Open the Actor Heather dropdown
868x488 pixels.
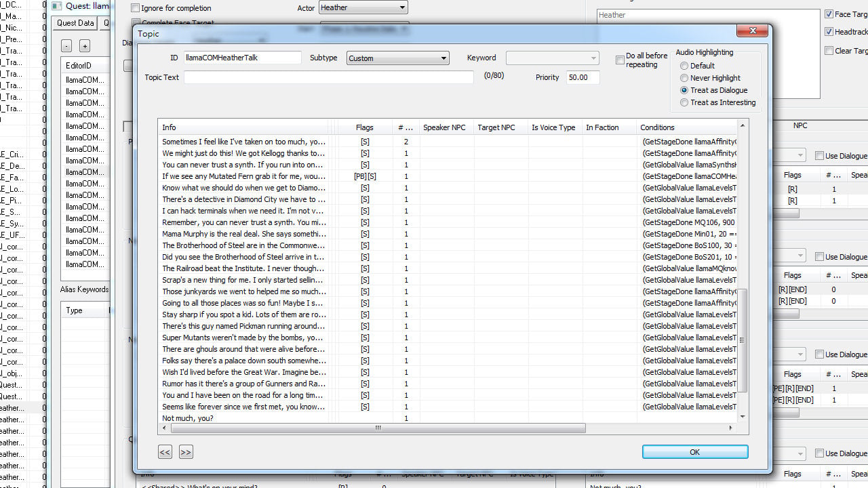click(363, 8)
